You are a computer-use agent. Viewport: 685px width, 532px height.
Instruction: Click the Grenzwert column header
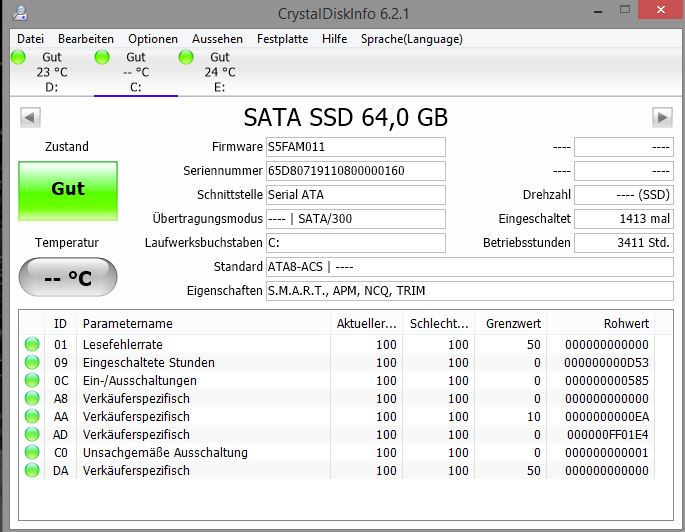pyautogui.click(x=510, y=324)
